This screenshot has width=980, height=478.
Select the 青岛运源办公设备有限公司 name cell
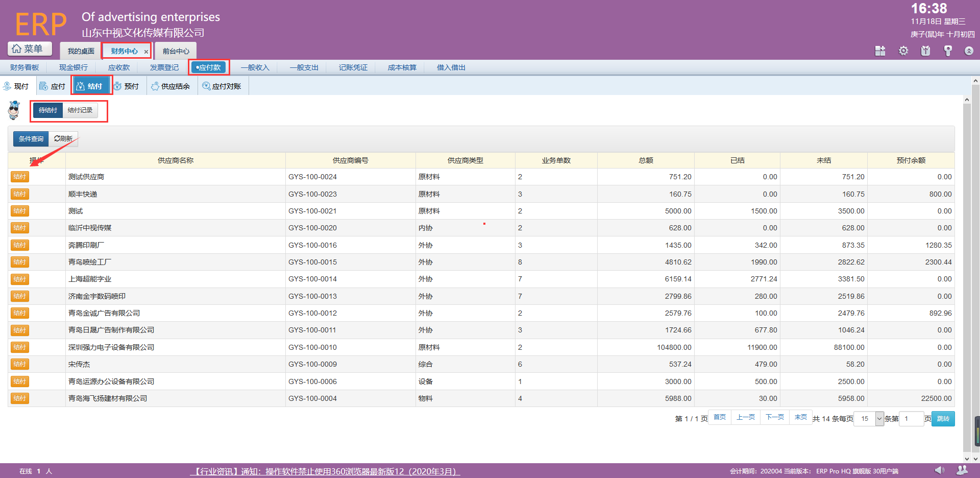pyautogui.click(x=176, y=381)
